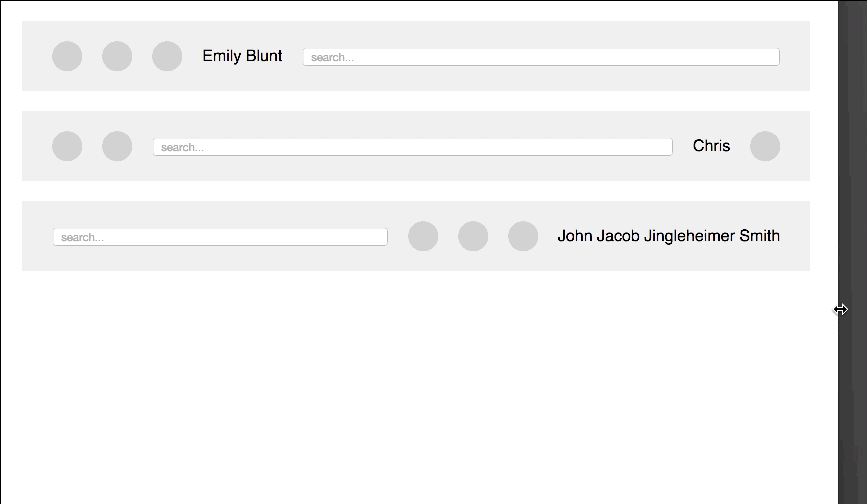Click the gray background of John Jacob's bar
The height and width of the screenshot is (504, 867).
(416, 262)
